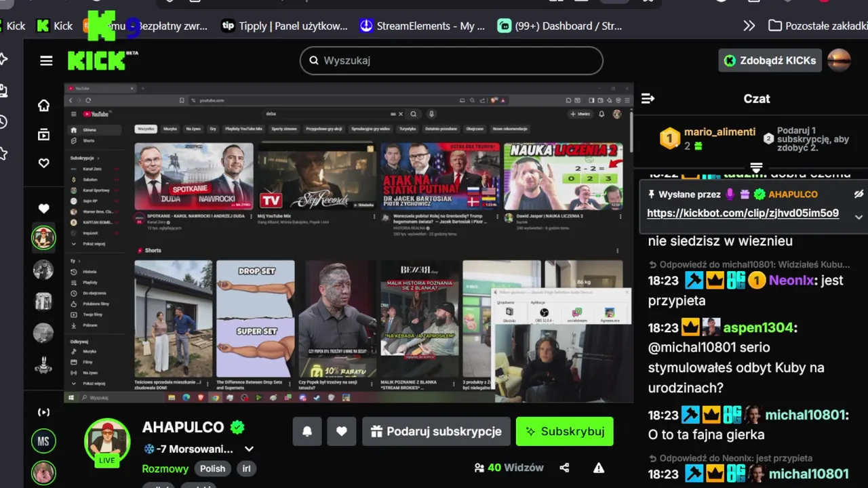This screenshot has height=488, width=868.
Task: Go to Home in Kick sidebar
Action: click(x=43, y=105)
